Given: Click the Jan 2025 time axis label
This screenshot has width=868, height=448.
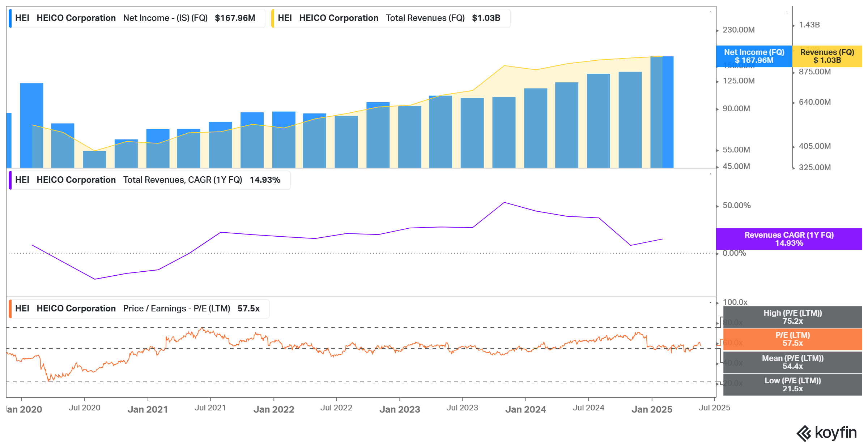Looking at the screenshot, I should click(x=652, y=409).
